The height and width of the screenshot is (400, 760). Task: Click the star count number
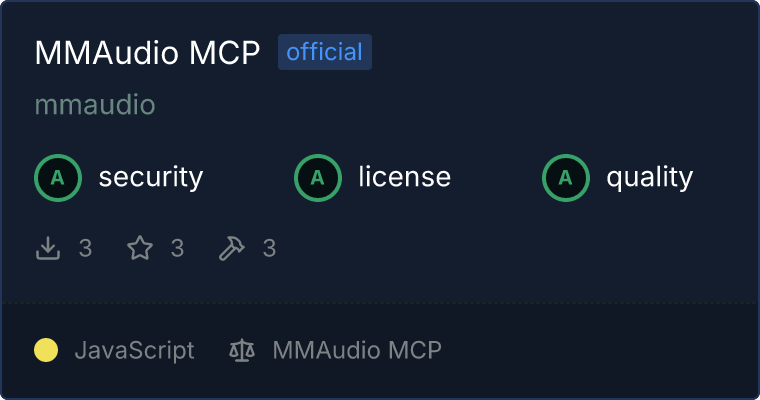click(177, 248)
